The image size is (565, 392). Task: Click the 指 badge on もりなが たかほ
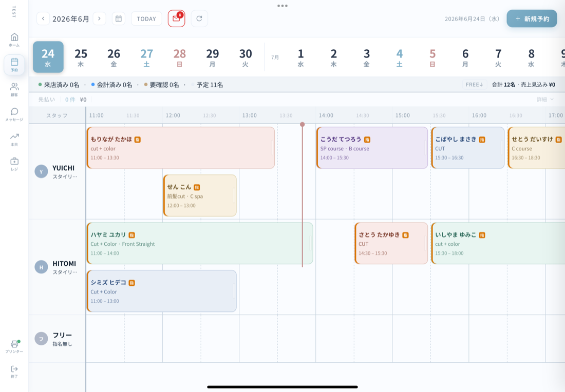click(138, 140)
